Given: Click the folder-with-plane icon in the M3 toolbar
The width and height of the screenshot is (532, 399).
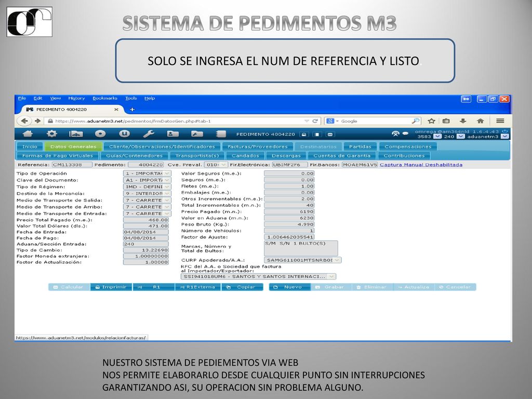Looking at the screenshot, I should coord(76,134).
